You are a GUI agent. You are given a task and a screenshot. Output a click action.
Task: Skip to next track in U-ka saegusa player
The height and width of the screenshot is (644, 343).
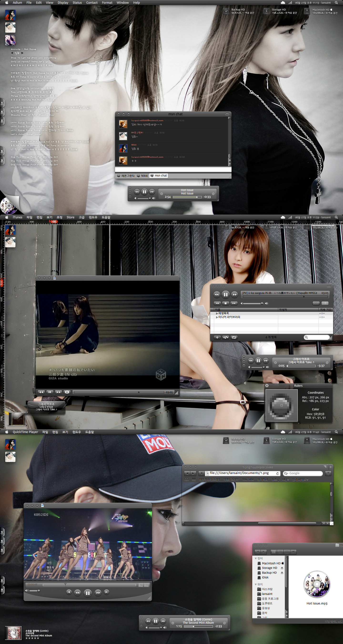pyautogui.click(x=234, y=303)
